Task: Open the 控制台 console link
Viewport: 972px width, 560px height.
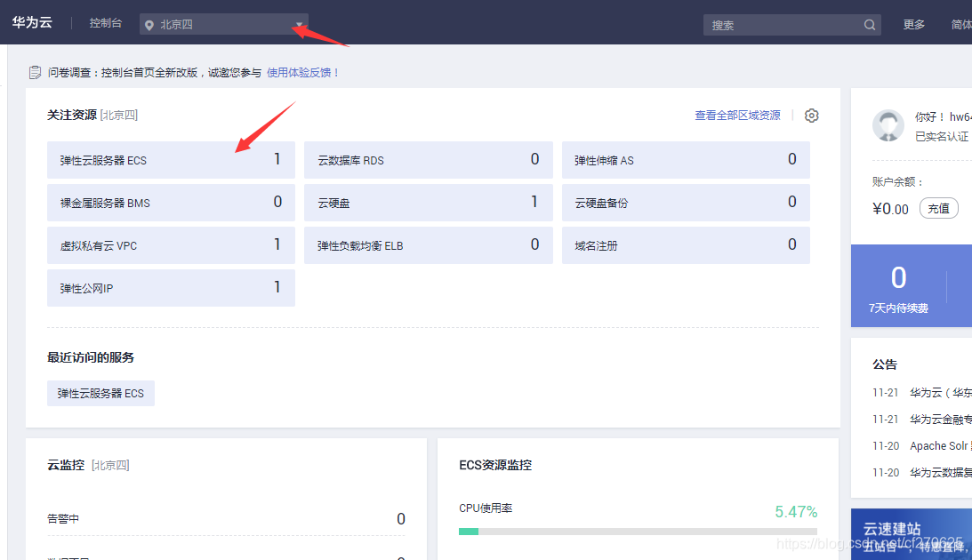Action: tap(106, 23)
